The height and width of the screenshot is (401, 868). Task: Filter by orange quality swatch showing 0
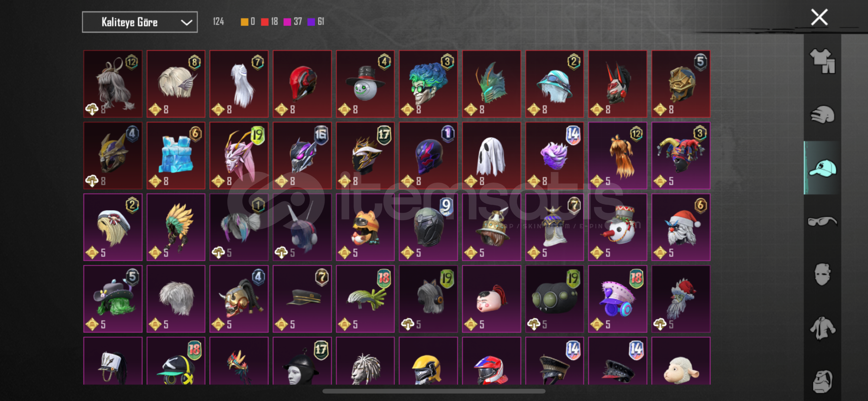point(248,22)
